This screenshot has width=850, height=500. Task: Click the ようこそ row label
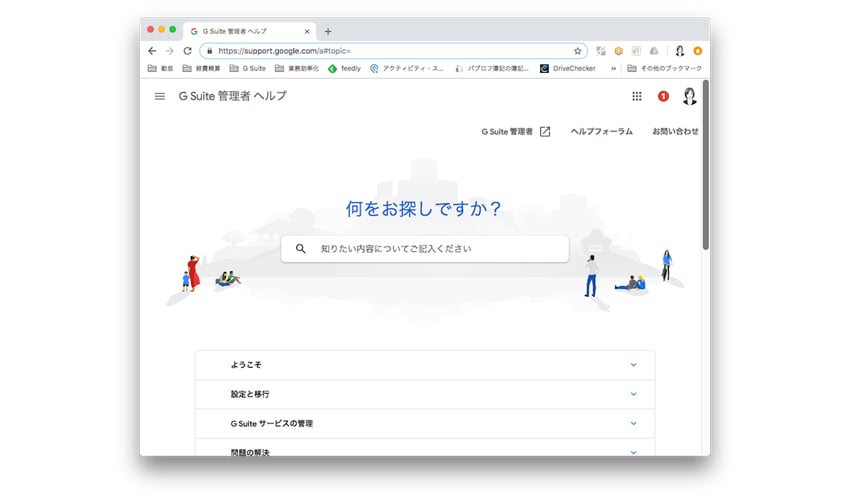click(246, 365)
